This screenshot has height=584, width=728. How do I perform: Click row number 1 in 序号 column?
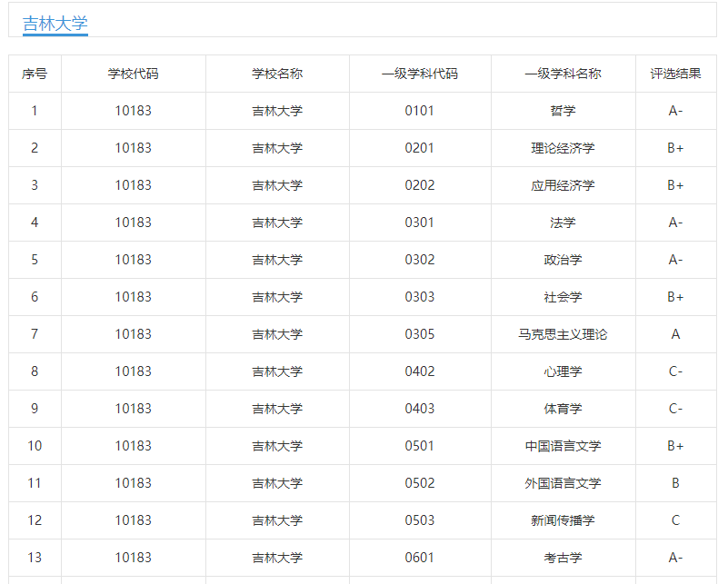35,111
